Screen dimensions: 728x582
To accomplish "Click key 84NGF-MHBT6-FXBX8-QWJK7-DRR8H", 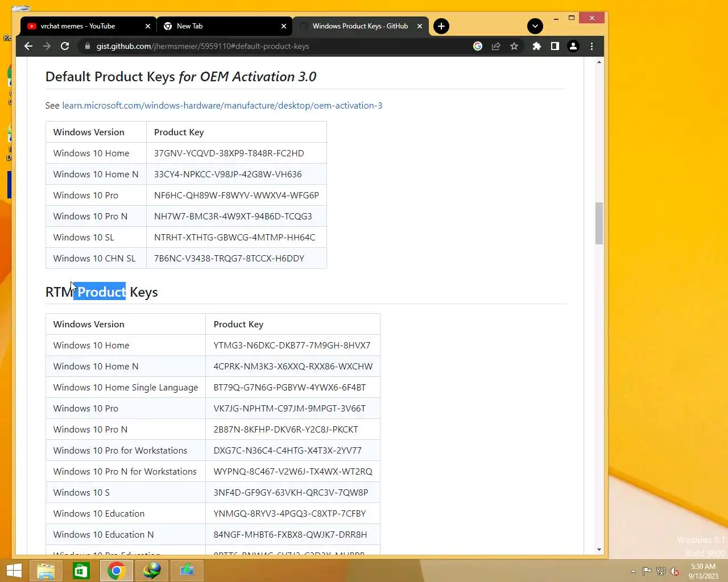I will [x=290, y=535].
